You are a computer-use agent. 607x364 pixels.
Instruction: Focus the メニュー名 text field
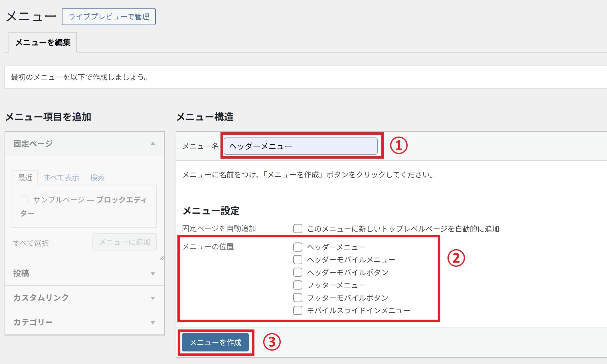(x=300, y=146)
